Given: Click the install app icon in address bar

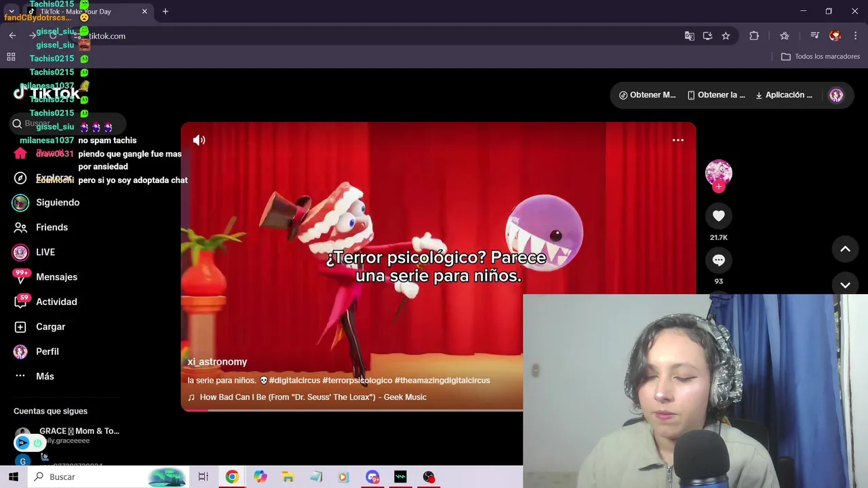Looking at the screenshot, I should click(707, 36).
